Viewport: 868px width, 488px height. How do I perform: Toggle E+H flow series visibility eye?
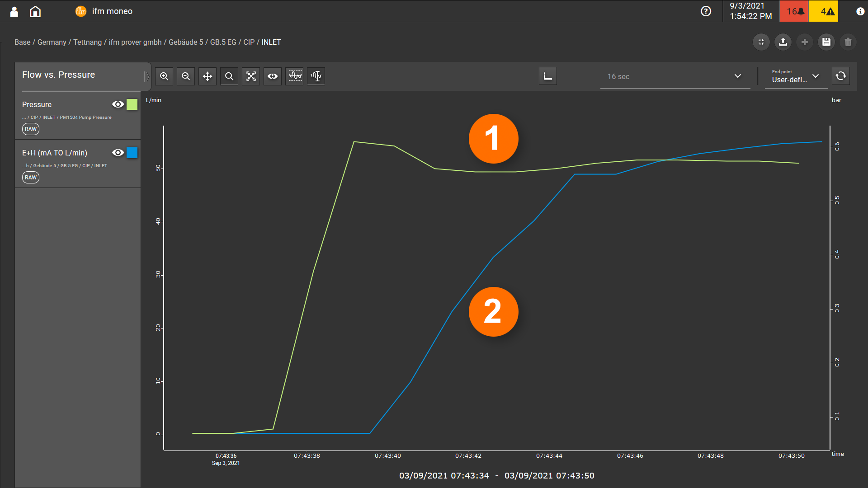[x=118, y=153]
